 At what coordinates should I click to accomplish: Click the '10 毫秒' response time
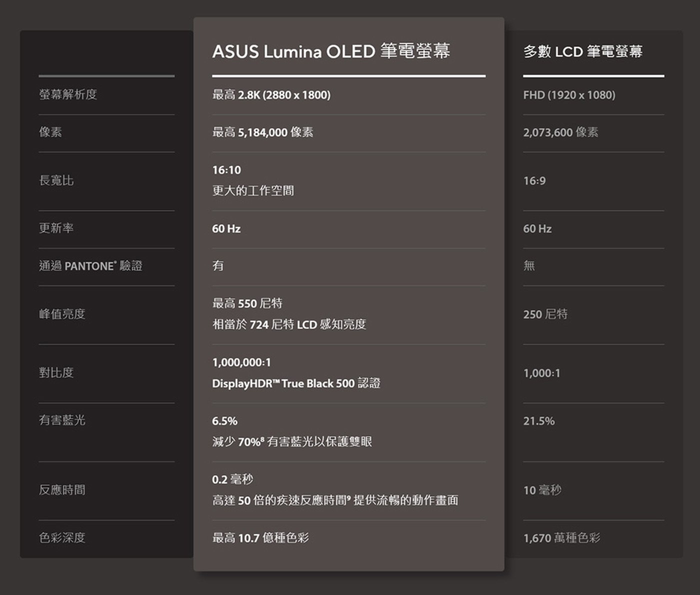[542, 490]
